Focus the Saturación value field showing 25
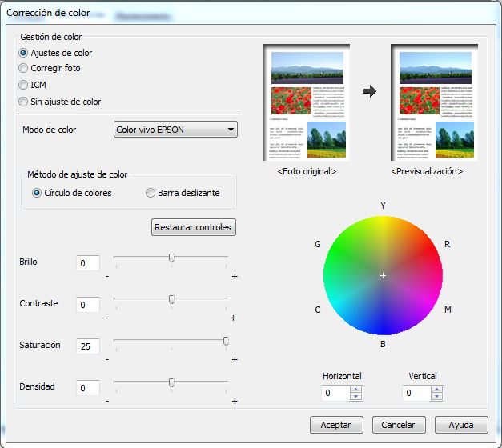Viewport: 502px width, 448px height. point(88,346)
